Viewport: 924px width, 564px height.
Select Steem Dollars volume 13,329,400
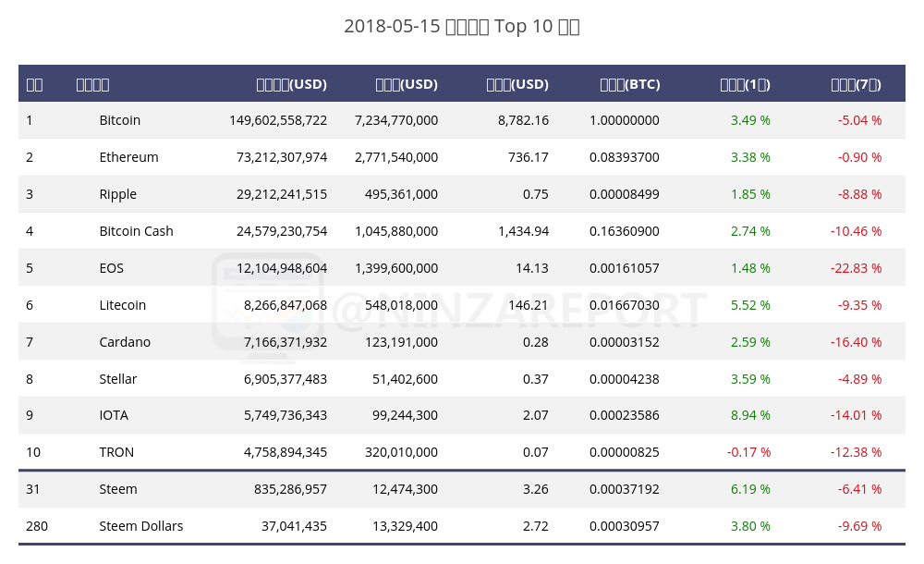405,526
